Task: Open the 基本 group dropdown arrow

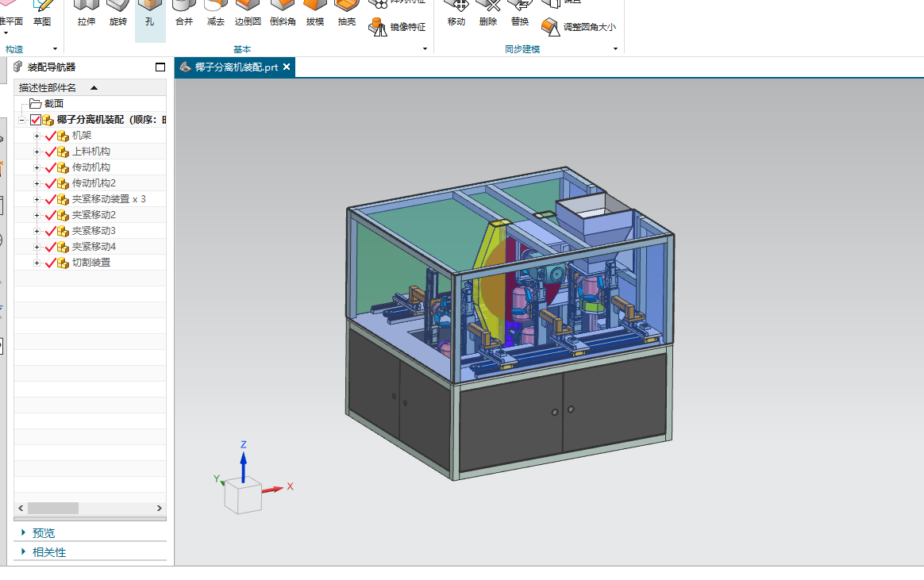Action: tap(425, 49)
